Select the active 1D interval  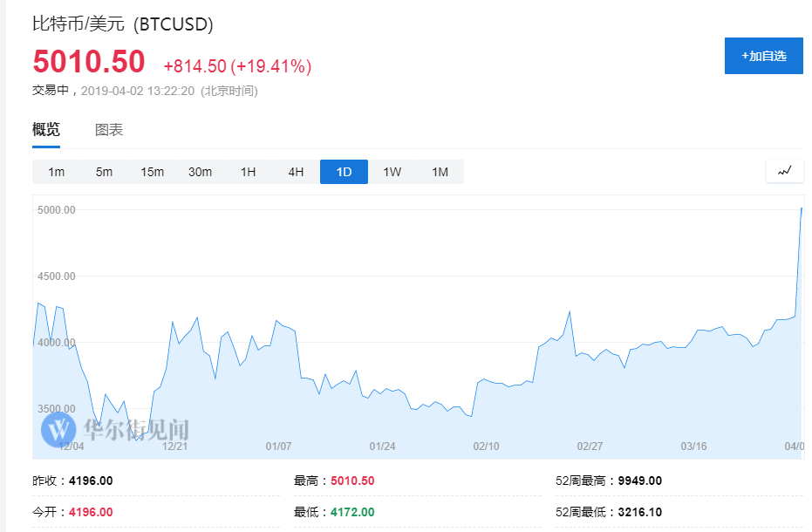coord(344,172)
